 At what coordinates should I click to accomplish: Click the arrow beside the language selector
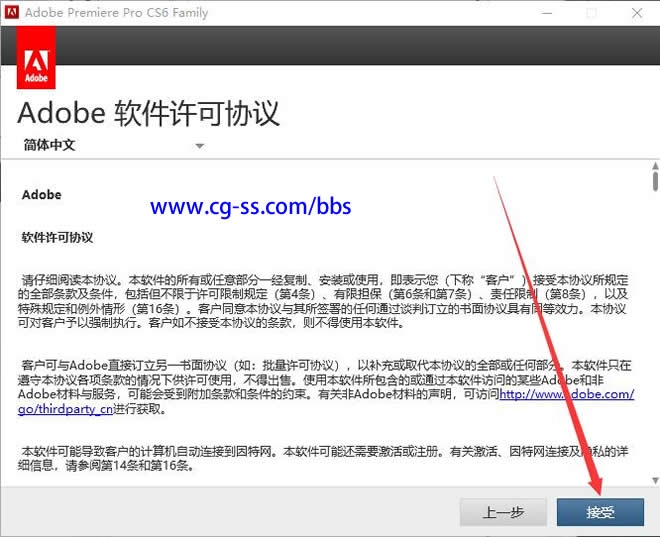click(x=199, y=146)
